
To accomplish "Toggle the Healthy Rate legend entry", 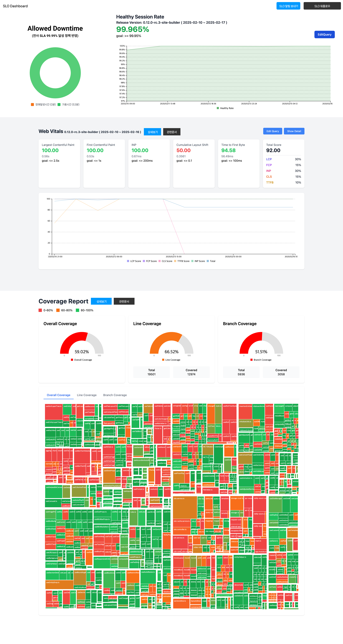I will point(225,108).
